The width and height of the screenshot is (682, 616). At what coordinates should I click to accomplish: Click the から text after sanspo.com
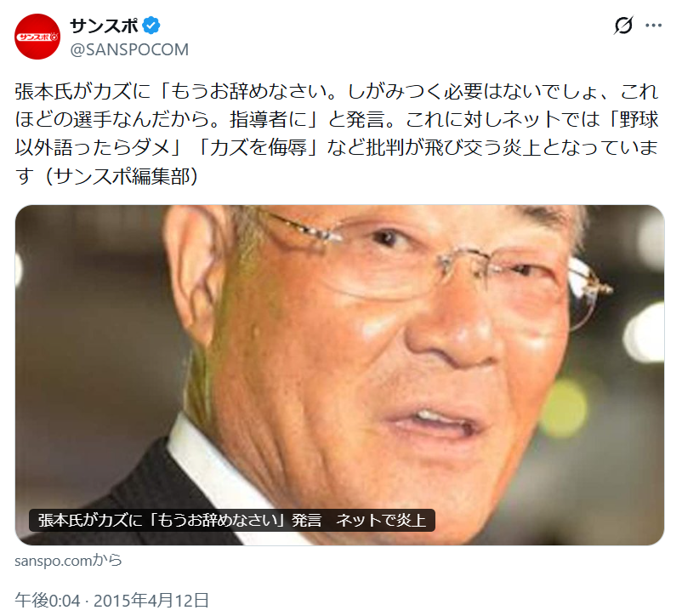107,561
